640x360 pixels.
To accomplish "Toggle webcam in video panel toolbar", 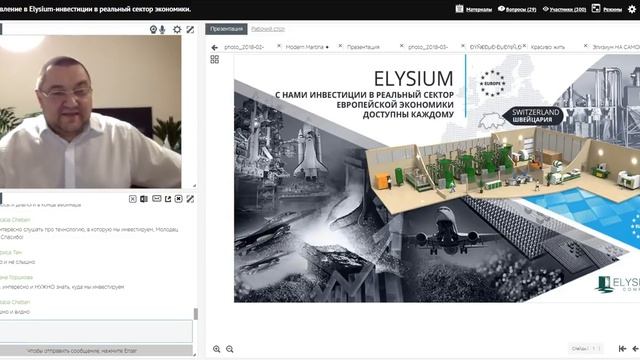I will (x=153, y=29).
